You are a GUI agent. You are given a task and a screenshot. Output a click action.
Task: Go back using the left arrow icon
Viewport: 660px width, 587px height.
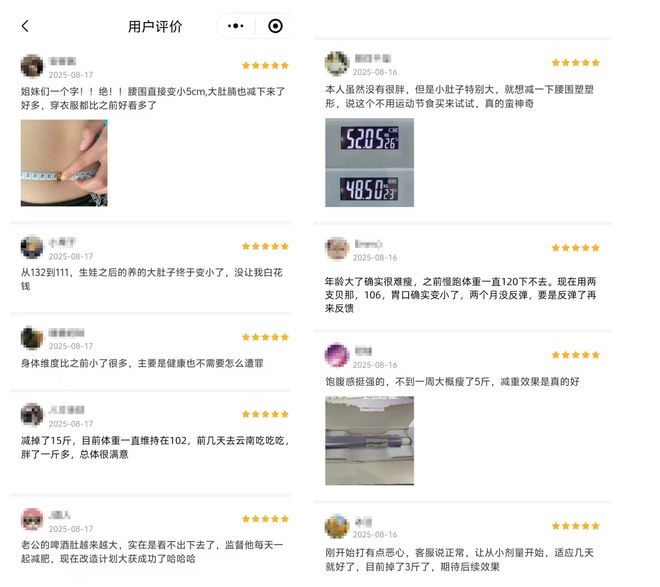[x=25, y=26]
